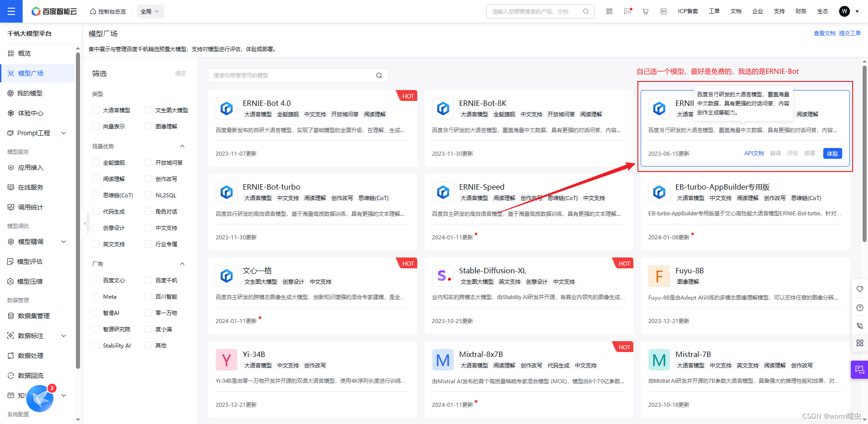Check the Meta vendor filter
The width and height of the screenshot is (868, 424).
tap(96, 296)
